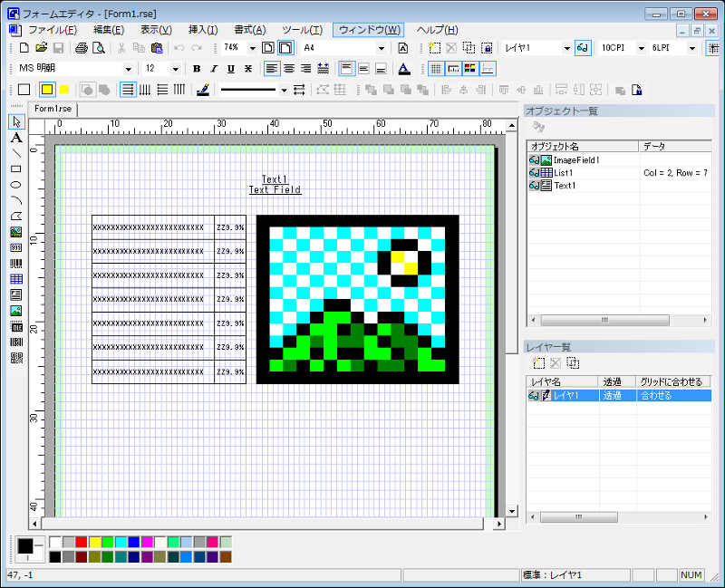This screenshot has width=725, height=588.
Task: Open the line style dropdown
Action: coord(285,90)
